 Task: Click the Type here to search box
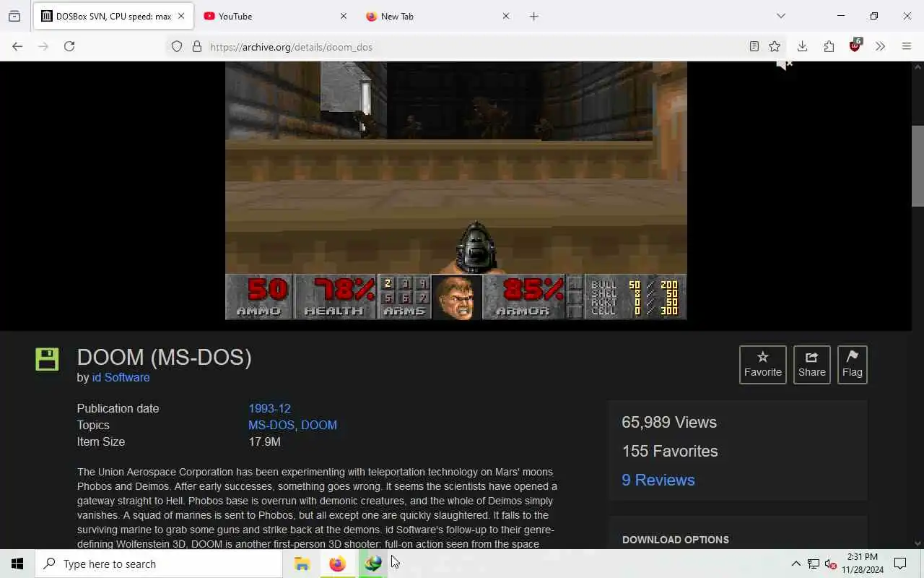[x=159, y=564]
